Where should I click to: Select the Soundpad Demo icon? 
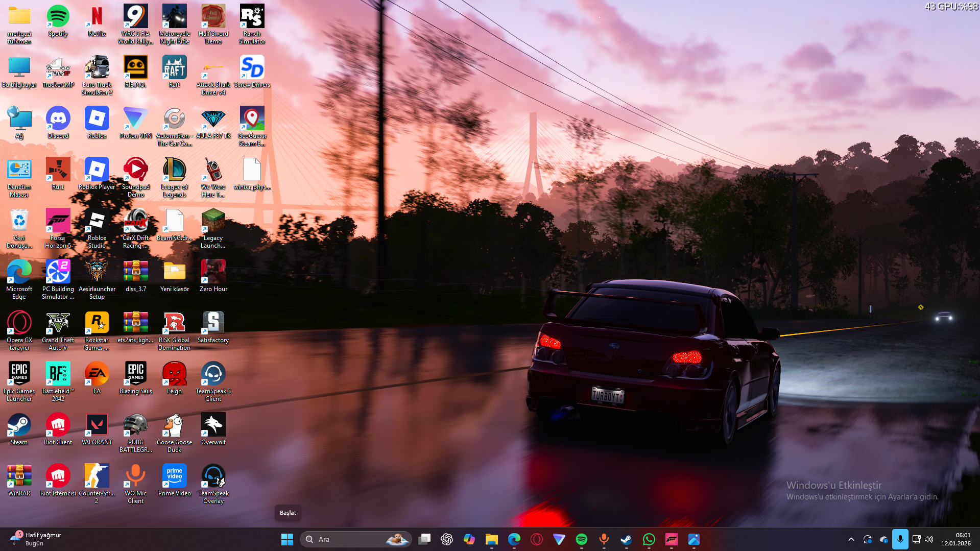pos(136,178)
